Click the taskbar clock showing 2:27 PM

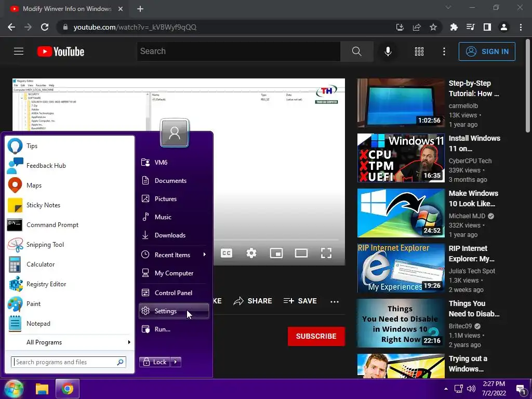pos(494,389)
